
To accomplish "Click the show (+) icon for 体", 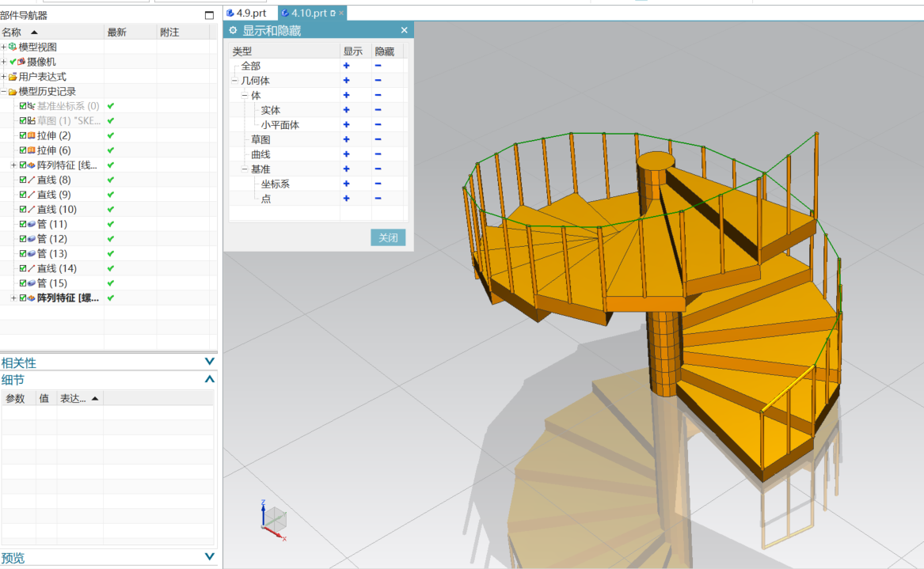I will (347, 96).
